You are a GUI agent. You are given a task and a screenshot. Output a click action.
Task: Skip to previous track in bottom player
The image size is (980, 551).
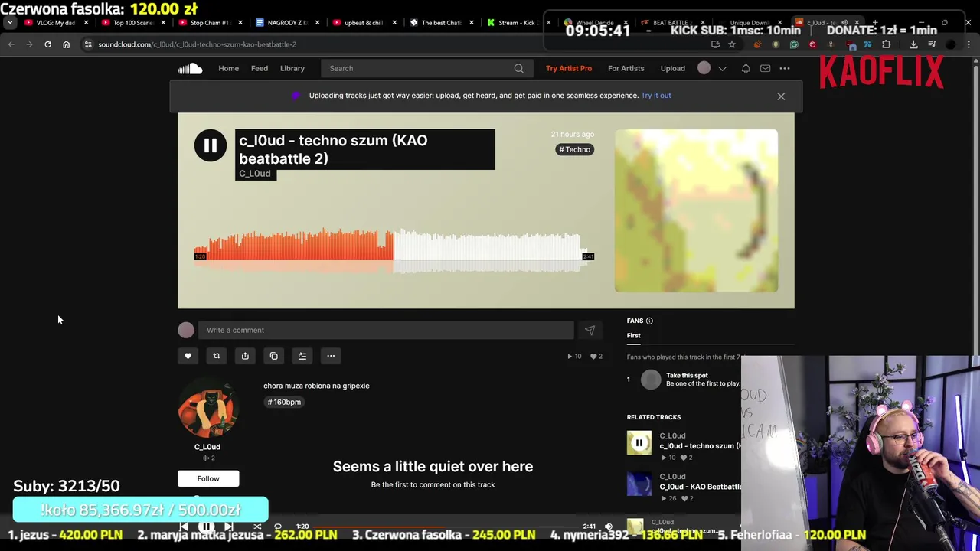(x=184, y=527)
